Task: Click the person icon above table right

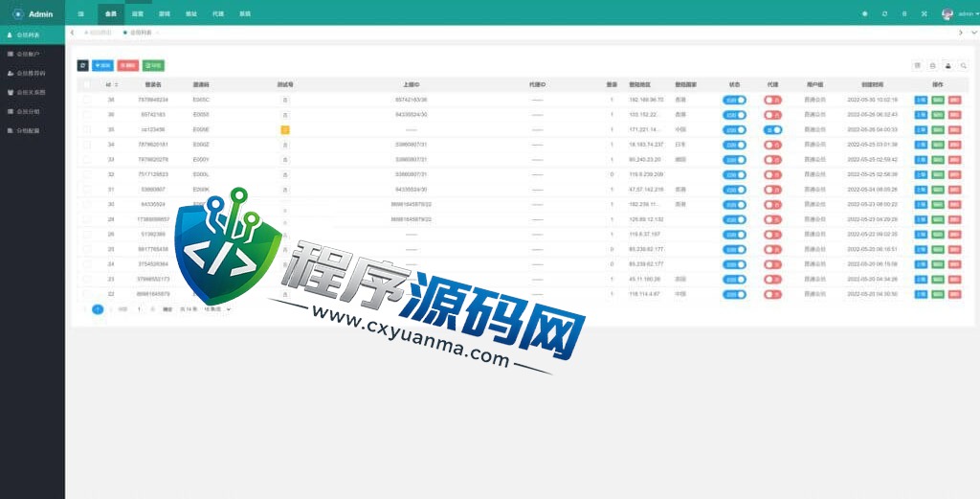Action: pos(948,65)
